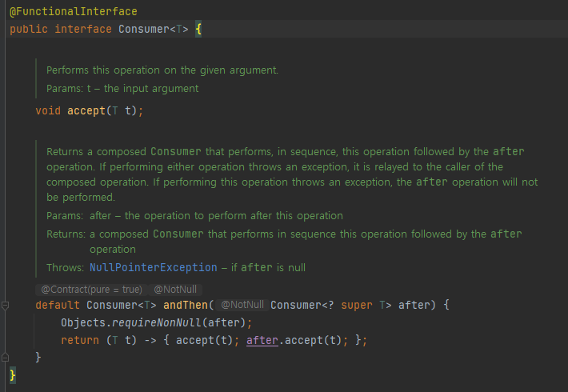Image resolution: width=568 pixels, height=392 pixels.
Task: Click the underlined after variable
Action: [262, 340]
